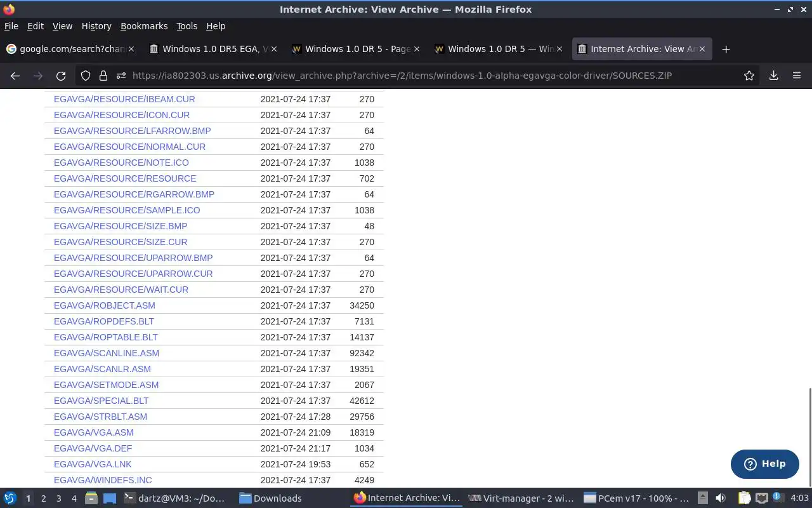Open the EGAVGA/RESOURCE/ICON.CUR link
The width and height of the screenshot is (812, 508).
122,115
